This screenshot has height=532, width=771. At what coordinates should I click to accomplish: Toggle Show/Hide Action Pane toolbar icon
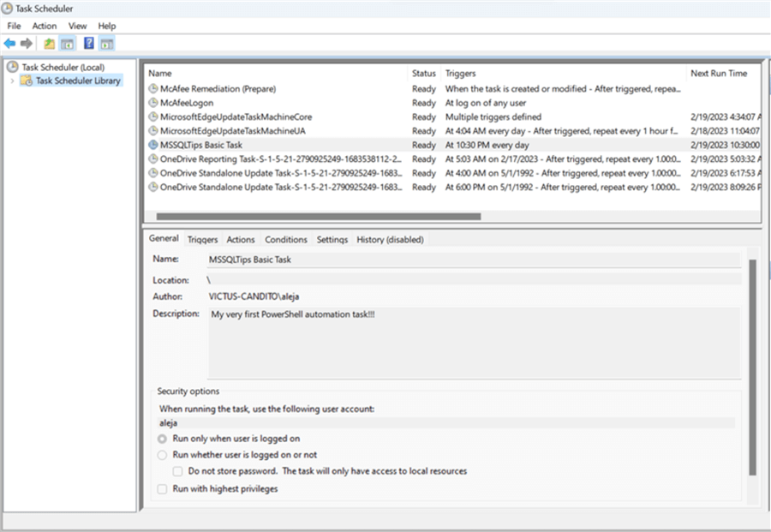[107, 44]
